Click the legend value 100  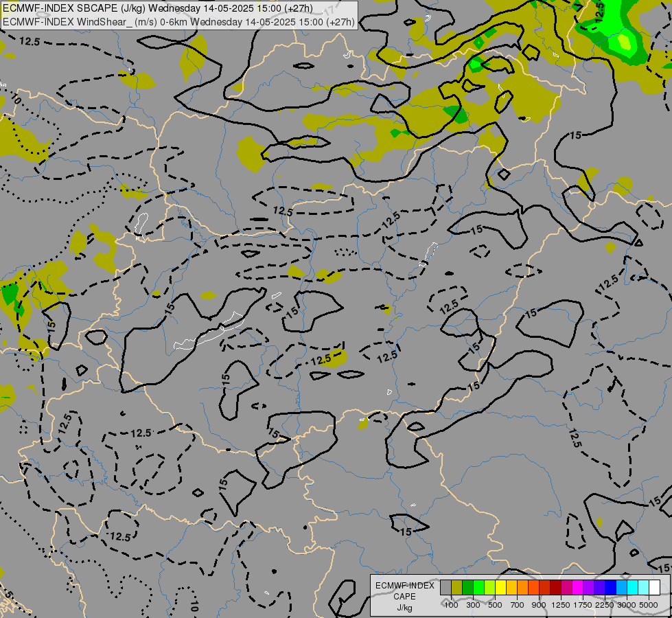click(x=451, y=605)
